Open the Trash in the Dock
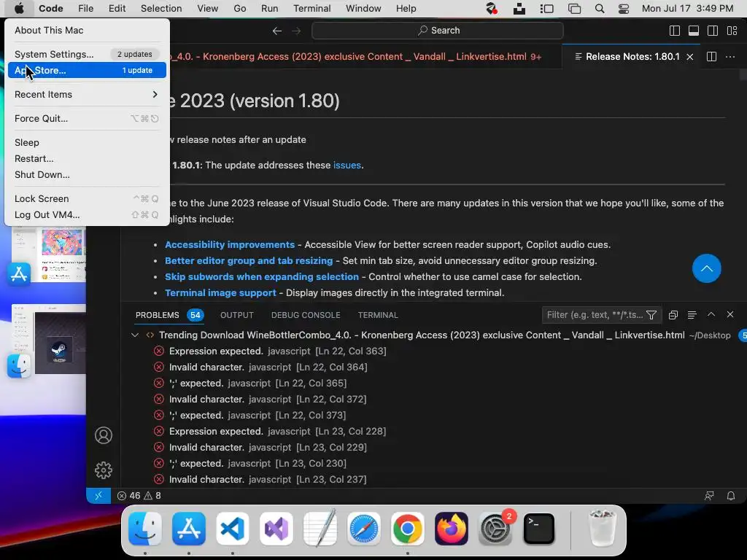This screenshot has height=560, width=747. click(603, 529)
